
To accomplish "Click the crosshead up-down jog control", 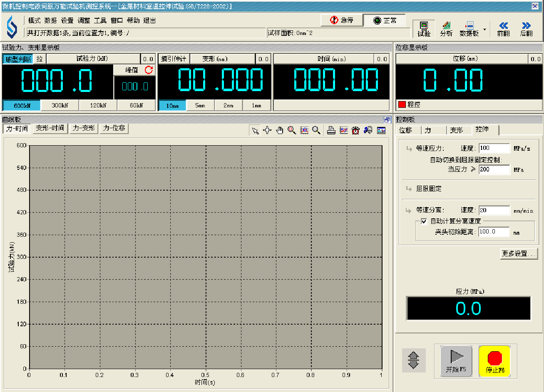I will pyautogui.click(x=413, y=360).
